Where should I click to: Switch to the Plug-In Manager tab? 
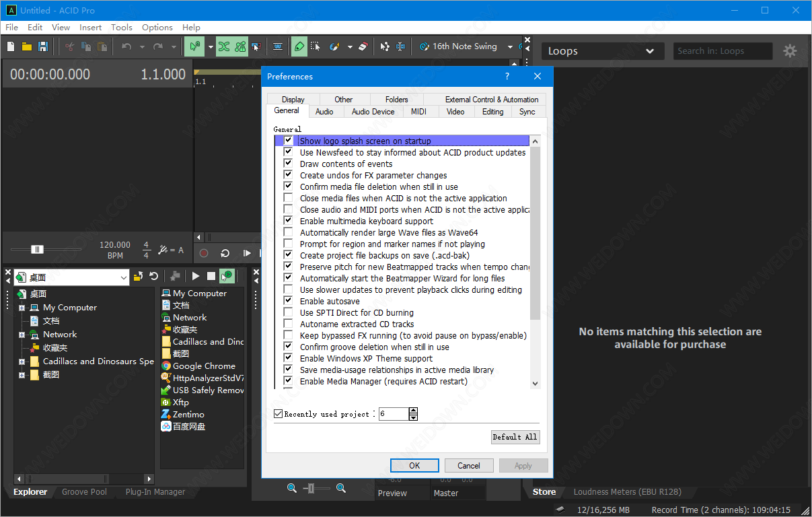pos(155,492)
